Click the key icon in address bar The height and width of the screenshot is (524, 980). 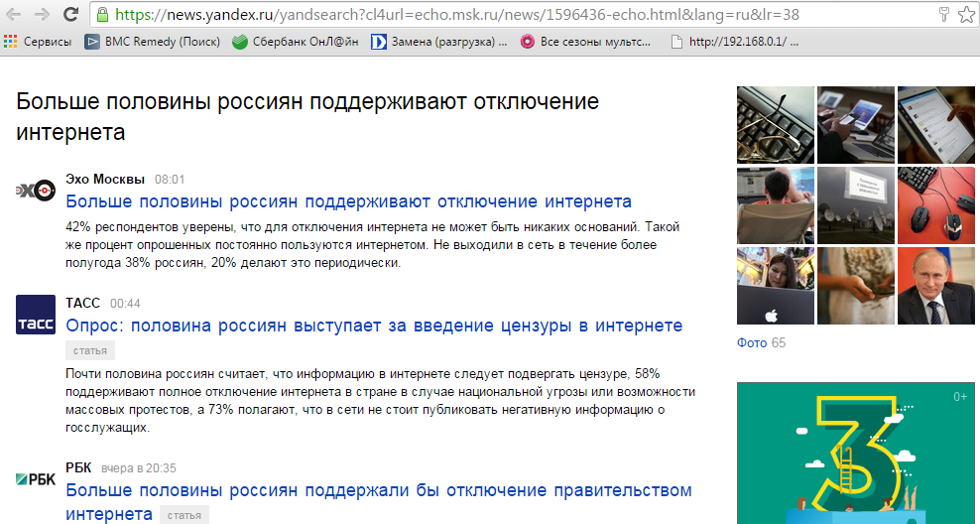pyautogui.click(x=941, y=15)
